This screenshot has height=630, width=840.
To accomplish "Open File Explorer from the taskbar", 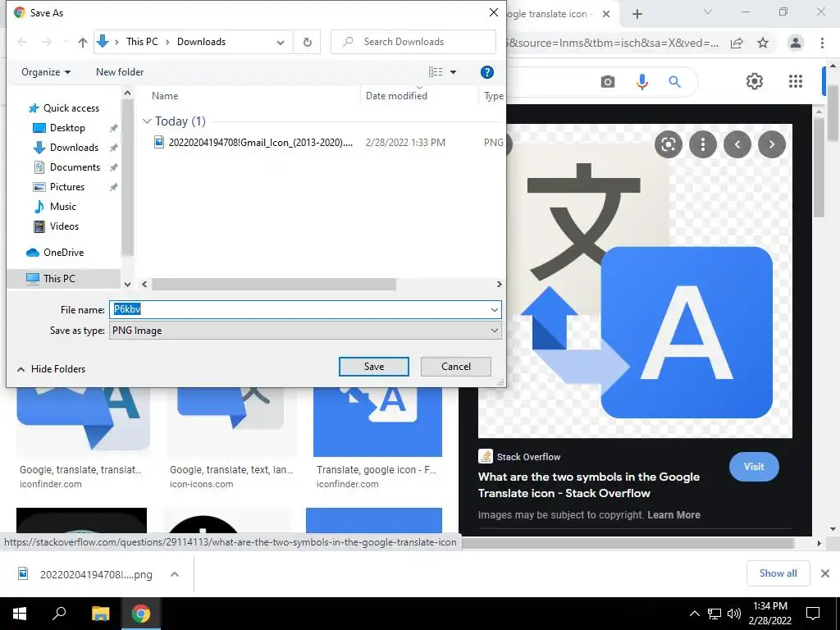I will click(100, 614).
